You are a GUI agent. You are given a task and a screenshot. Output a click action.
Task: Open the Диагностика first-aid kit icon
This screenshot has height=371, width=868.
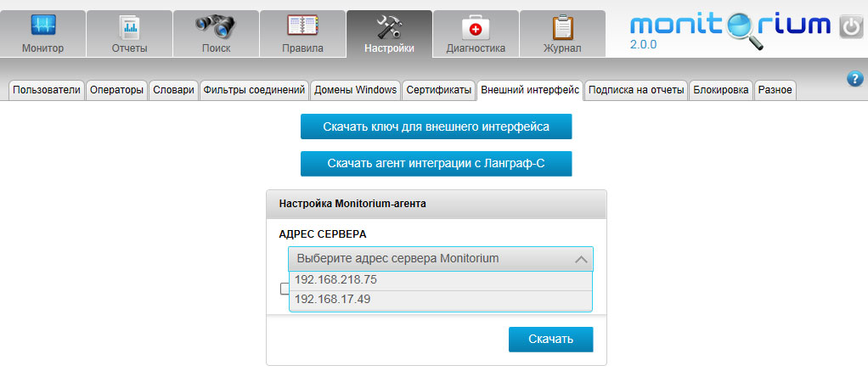pyautogui.click(x=476, y=27)
